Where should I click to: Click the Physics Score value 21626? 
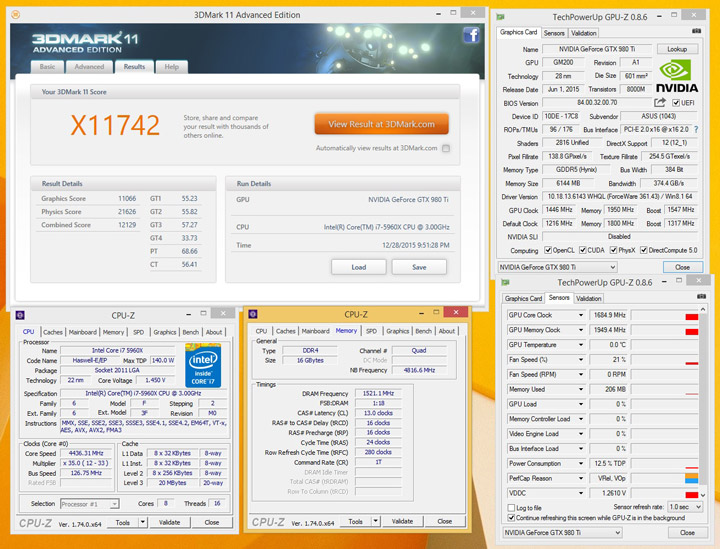click(x=127, y=212)
